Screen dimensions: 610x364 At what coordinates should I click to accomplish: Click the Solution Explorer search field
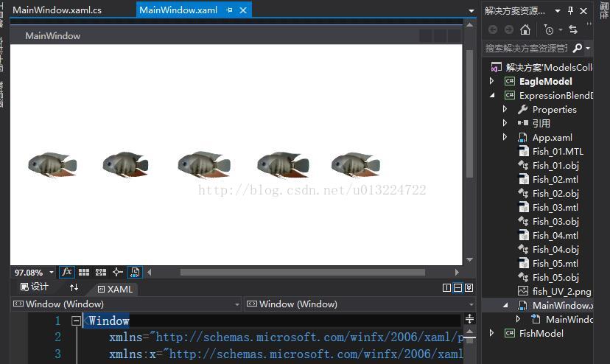(526, 49)
